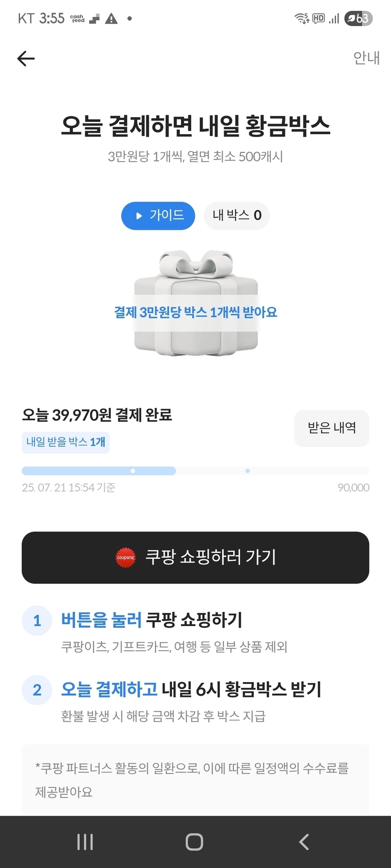Tap the 내일 받을 박스 1개 badge
Image resolution: width=391 pixels, height=868 pixels.
pyautogui.click(x=65, y=442)
